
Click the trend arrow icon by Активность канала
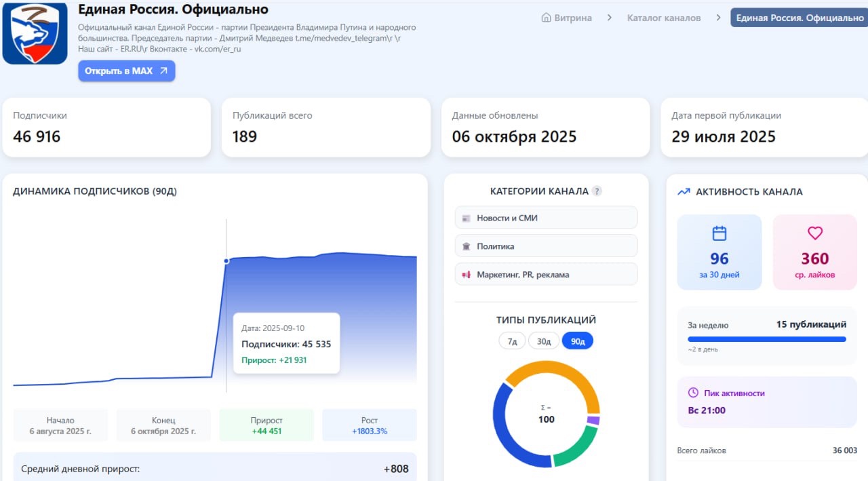(x=684, y=192)
